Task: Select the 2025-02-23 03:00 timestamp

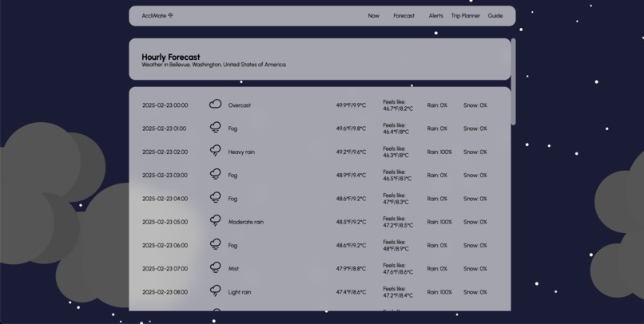Action: (165, 176)
